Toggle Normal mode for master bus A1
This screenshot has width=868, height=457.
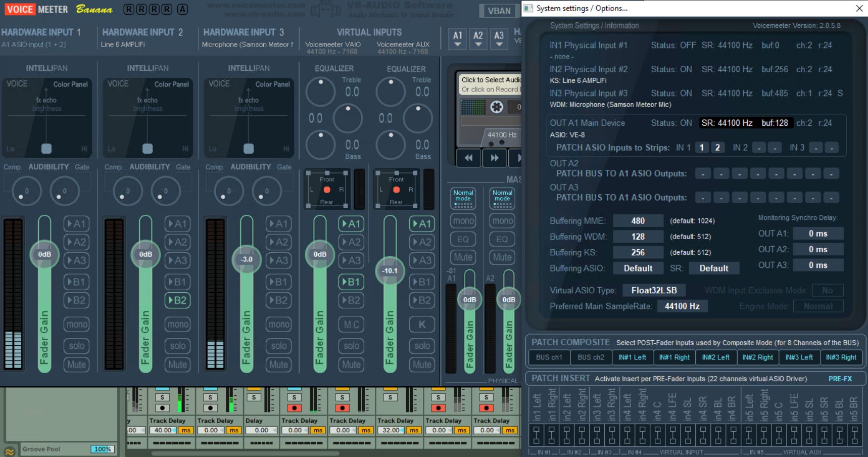[x=463, y=198]
